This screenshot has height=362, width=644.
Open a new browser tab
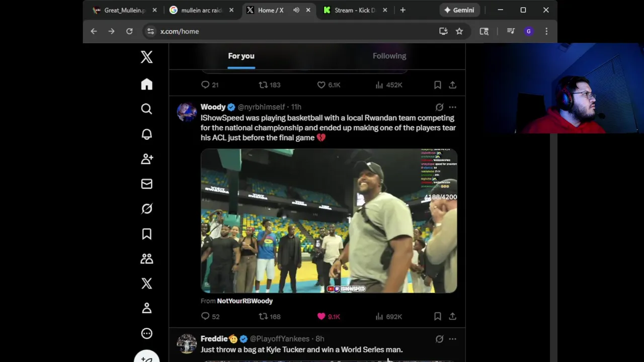[x=403, y=10]
